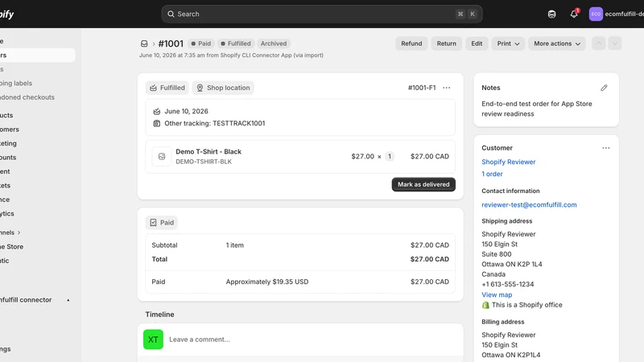The image size is (644, 362).
Task: Click the XT commenter avatar
Action: click(153, 339)
